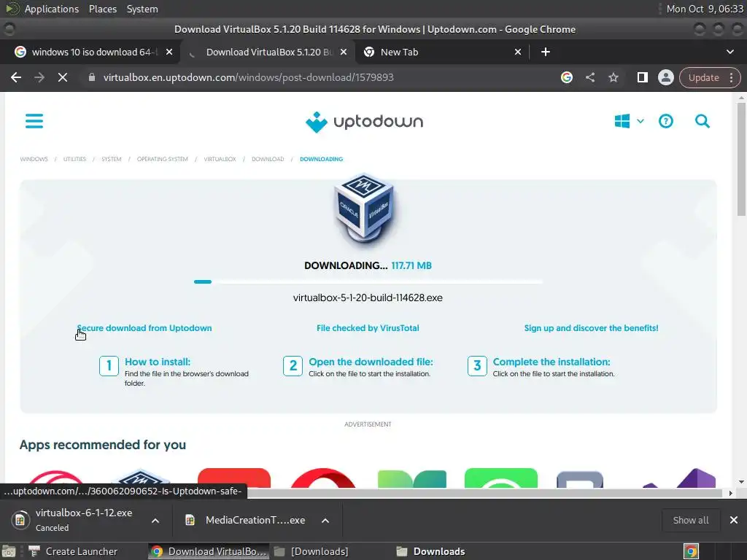Open the Uptodown search magnifier
This screenshot has height=560, width=747.
(703, 121)
